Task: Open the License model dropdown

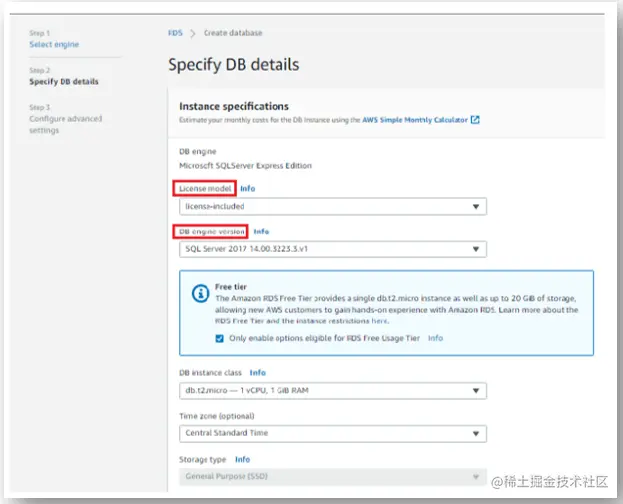Action: point(333,206)
